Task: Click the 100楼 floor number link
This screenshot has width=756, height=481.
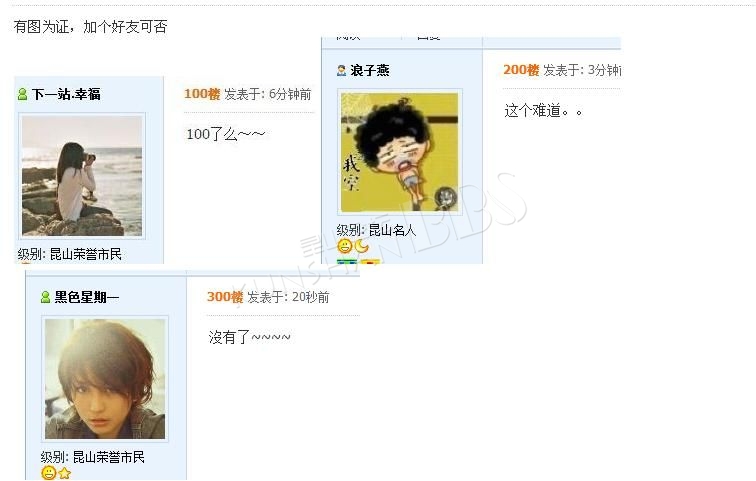Action: pos(202,94)
